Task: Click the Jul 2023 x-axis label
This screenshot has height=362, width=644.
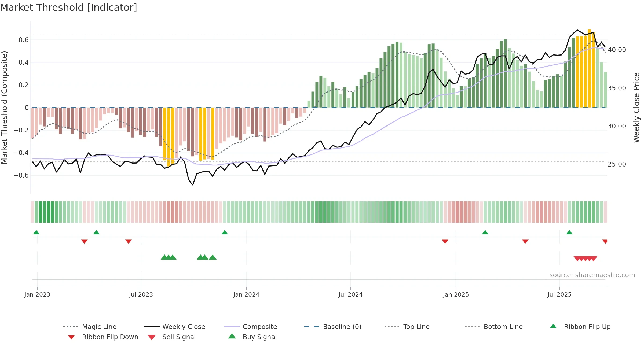Action: click(x=141, y=294)
